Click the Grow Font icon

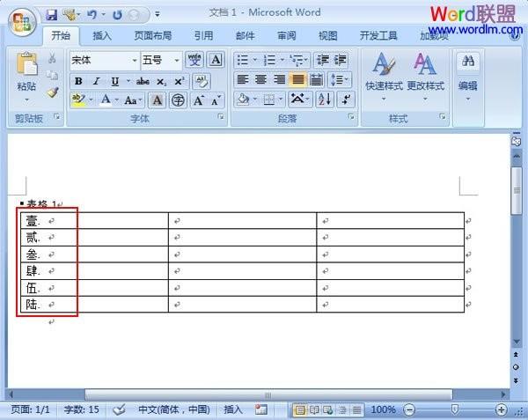pyautogui.click(x=199, y=100)
